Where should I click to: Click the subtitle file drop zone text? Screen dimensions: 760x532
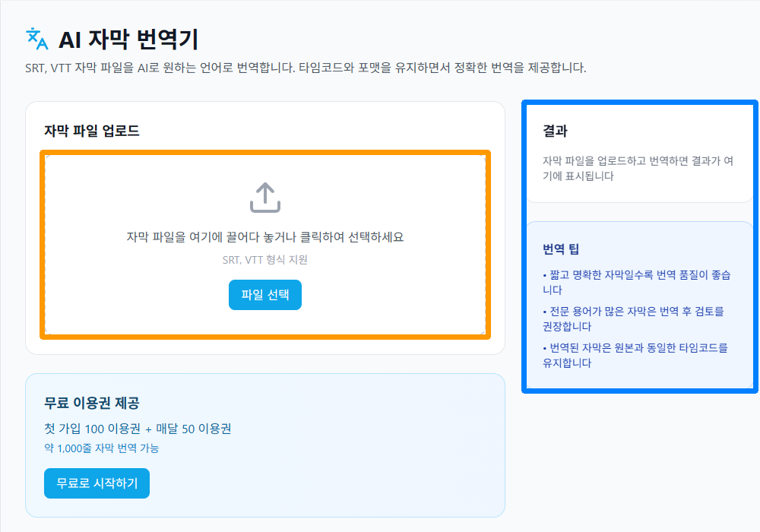pos(265,237)
